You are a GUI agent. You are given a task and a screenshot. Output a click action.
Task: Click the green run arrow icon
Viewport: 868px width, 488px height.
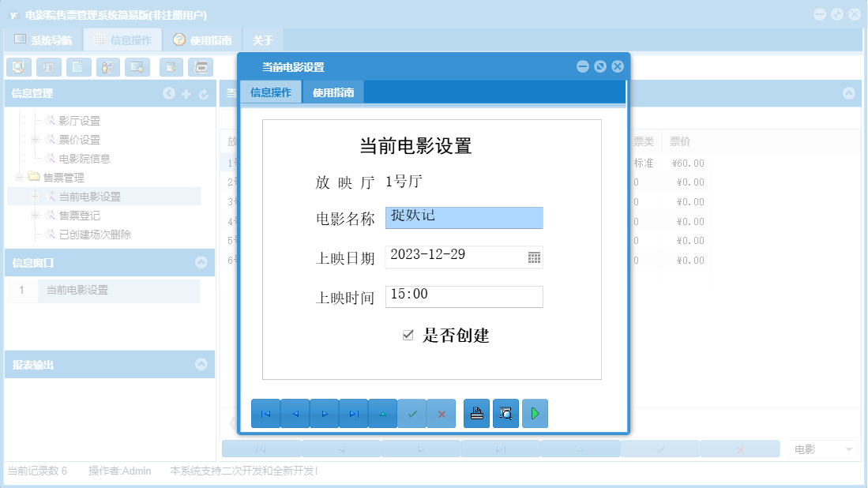(x=535, y=413)
